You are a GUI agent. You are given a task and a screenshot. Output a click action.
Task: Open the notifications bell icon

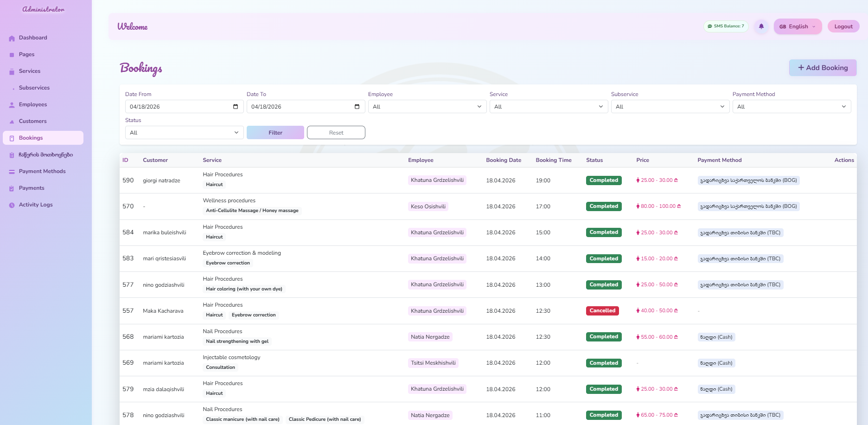coord(761,26)
